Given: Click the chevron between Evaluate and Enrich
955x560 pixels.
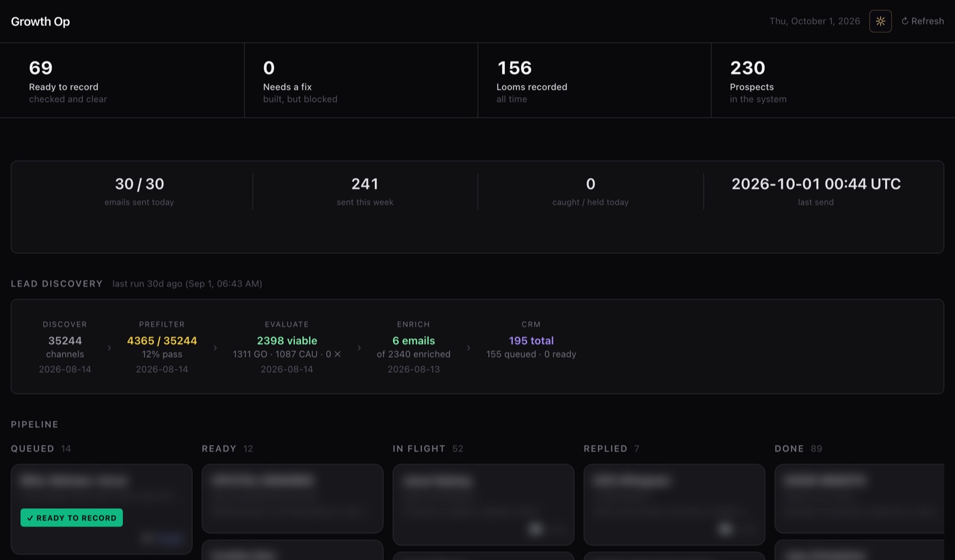Looking at the screenshot, I should pyautogui.click(x=359, y=347).
